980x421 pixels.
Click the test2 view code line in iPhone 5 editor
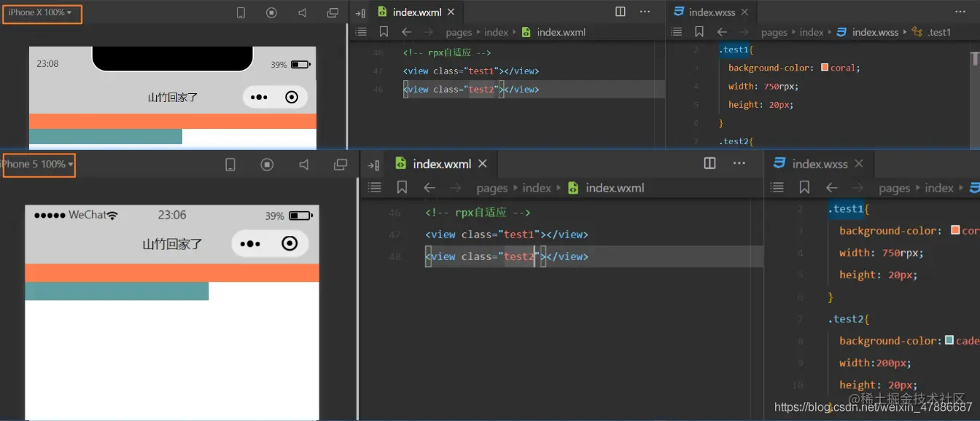tap(507, 256)
